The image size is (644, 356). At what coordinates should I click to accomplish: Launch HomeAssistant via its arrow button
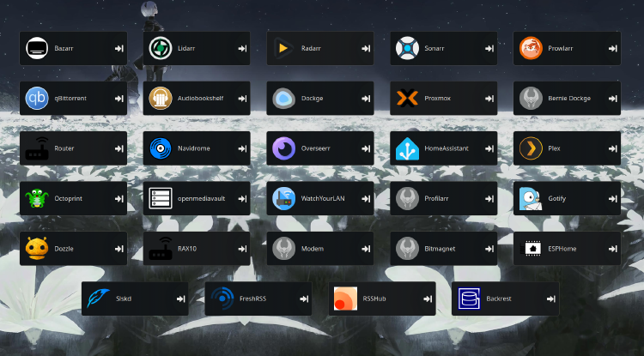[489, 148]
